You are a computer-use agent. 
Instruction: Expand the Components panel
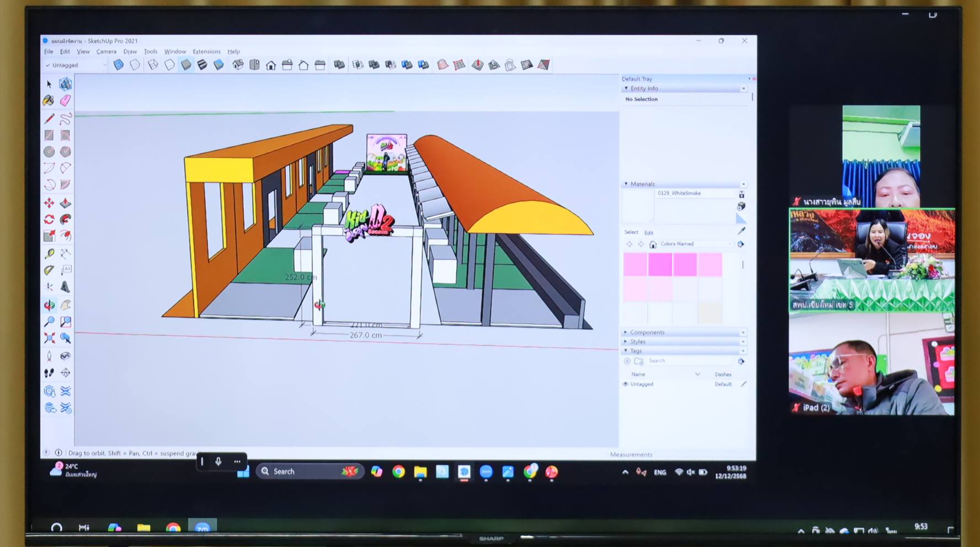coord(647,333)
